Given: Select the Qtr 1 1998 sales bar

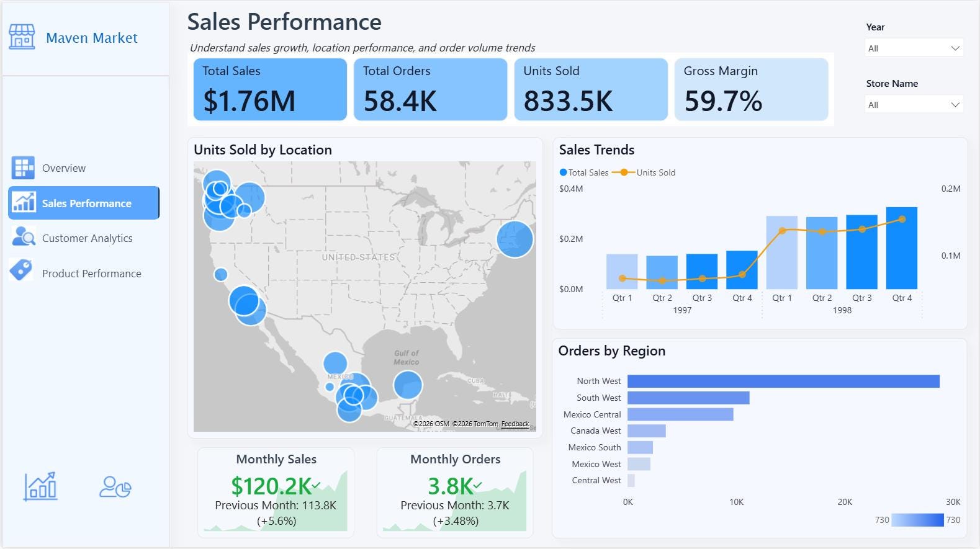Looking at the screenshot, I should [x=782, y=252].
